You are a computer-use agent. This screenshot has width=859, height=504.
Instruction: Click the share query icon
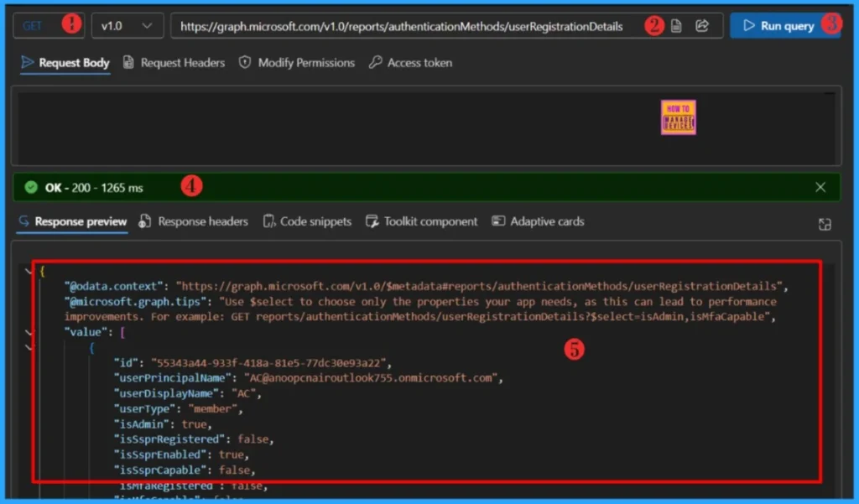click(702, 26)
